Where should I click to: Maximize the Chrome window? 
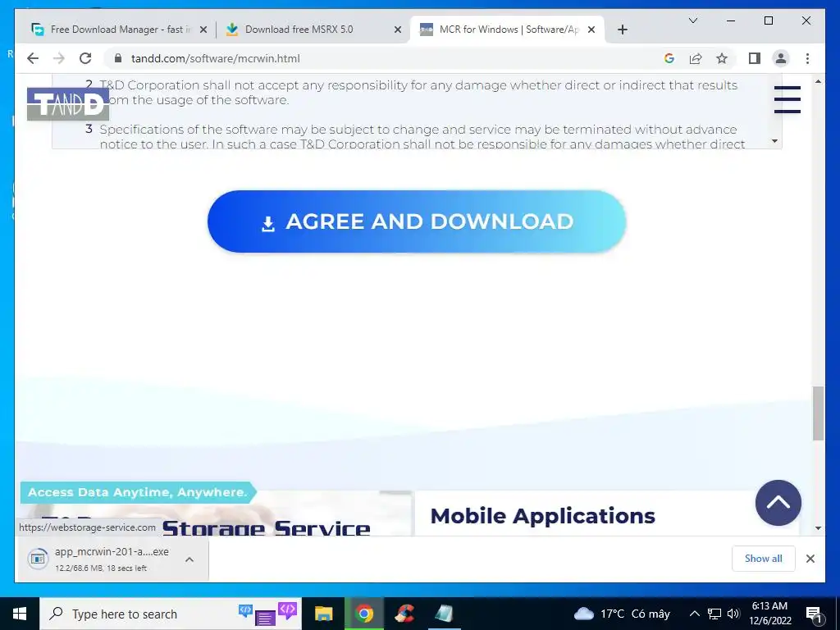click(768, 21)
